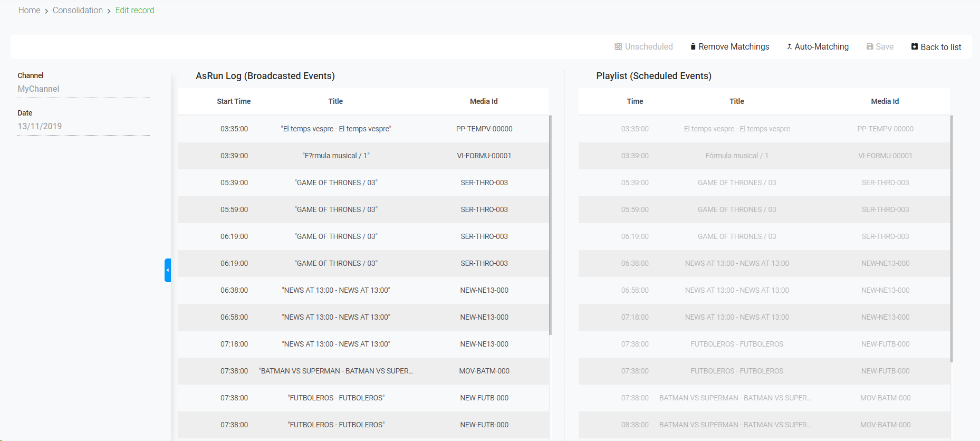The image size is (980, 441).
Task: Select Playlist row at 08:38:00
Action: point(737,425)
